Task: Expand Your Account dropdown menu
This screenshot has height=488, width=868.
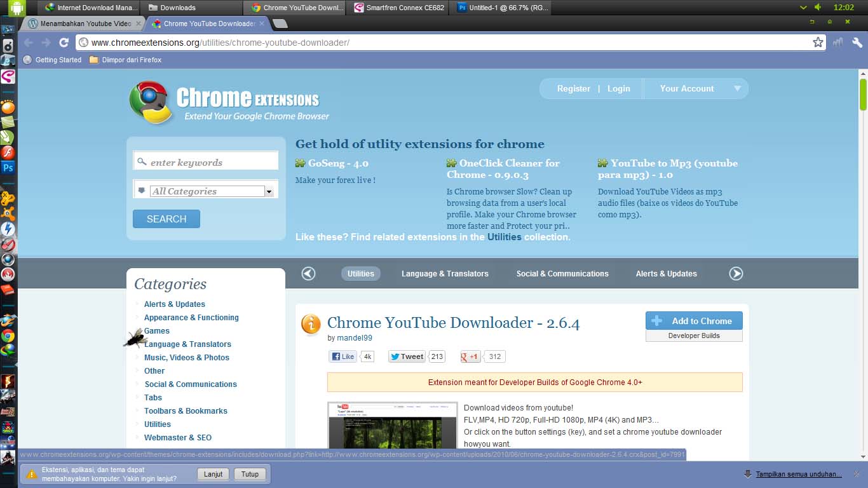Action: (x=738, y=89)
